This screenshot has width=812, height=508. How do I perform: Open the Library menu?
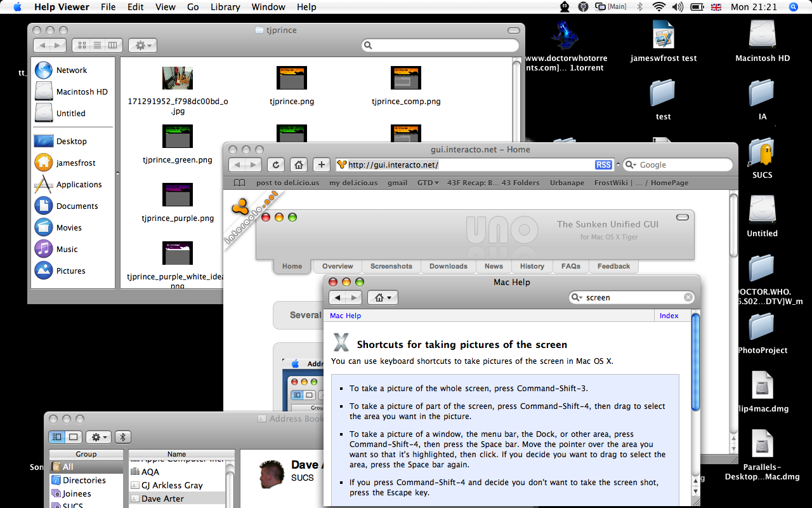225,7
